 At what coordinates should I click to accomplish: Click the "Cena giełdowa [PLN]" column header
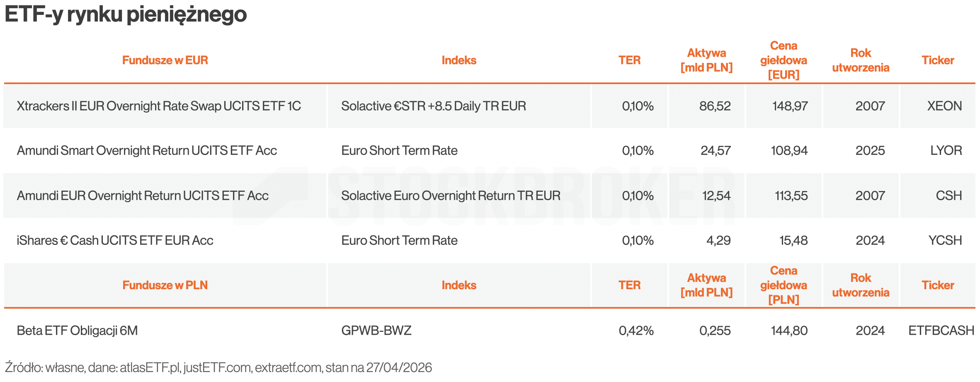pos(784,285)
